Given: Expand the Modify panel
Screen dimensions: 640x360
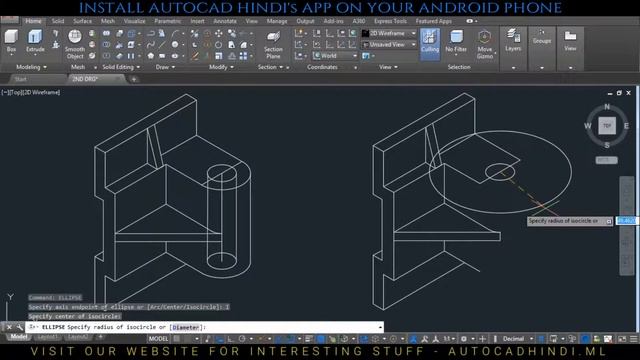Looking at the screenshot, I should (x=221, y=67).
